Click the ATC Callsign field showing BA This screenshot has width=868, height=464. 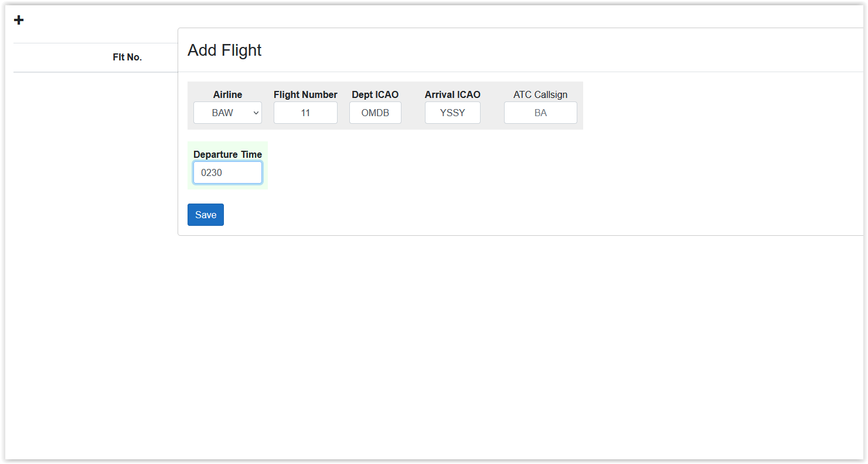click(x=540, y=113)
